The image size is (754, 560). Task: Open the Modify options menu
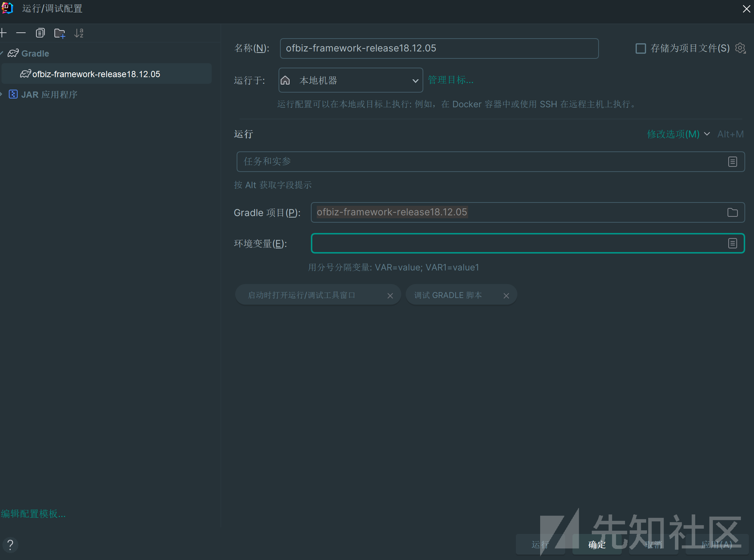tap(678, 134)
